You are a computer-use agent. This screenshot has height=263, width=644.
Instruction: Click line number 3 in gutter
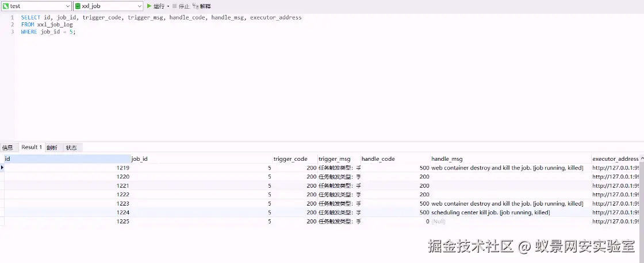(12, 32)
